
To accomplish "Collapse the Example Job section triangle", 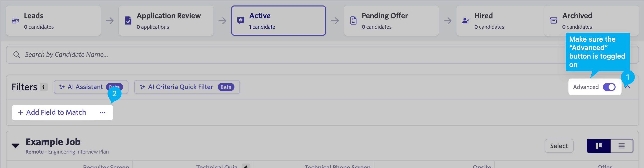I will [x=15, y=146].
